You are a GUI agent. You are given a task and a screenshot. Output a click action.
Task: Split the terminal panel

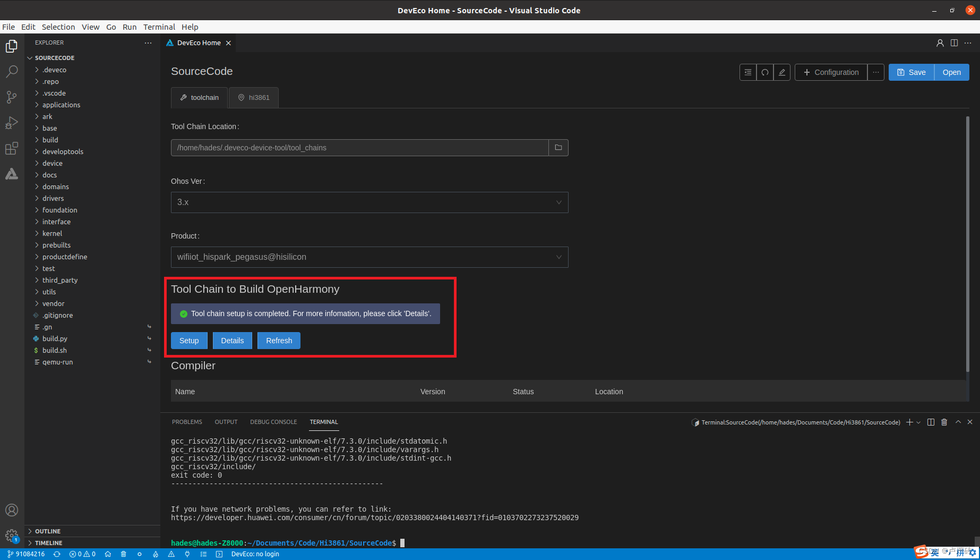pyautogui.click(x=931, y=422)
